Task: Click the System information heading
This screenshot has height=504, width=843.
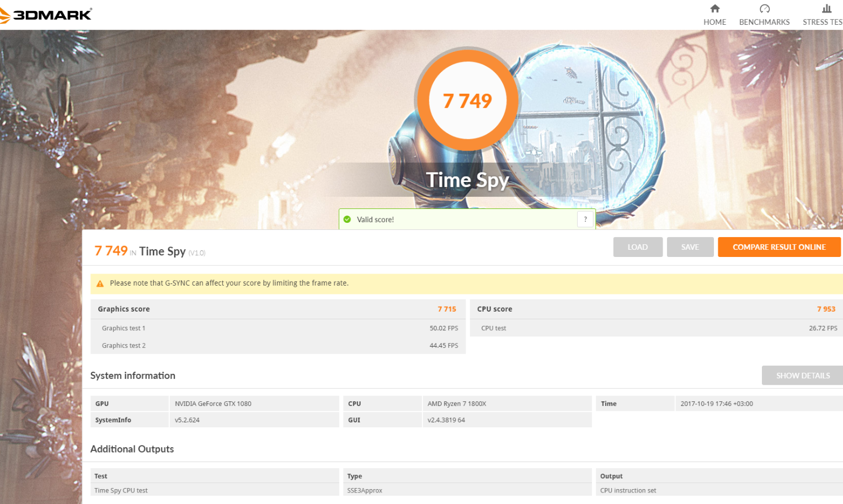Action: 133,376
